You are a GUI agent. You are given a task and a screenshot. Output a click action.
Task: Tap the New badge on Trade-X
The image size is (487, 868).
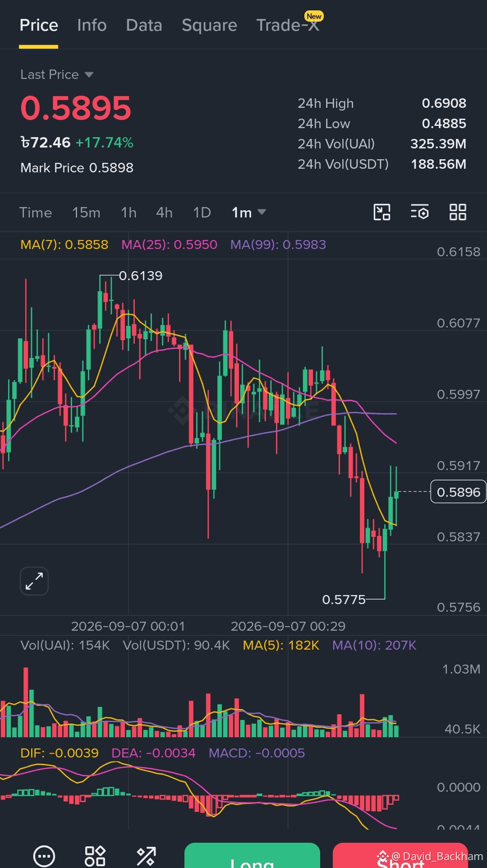coord(314,16)
